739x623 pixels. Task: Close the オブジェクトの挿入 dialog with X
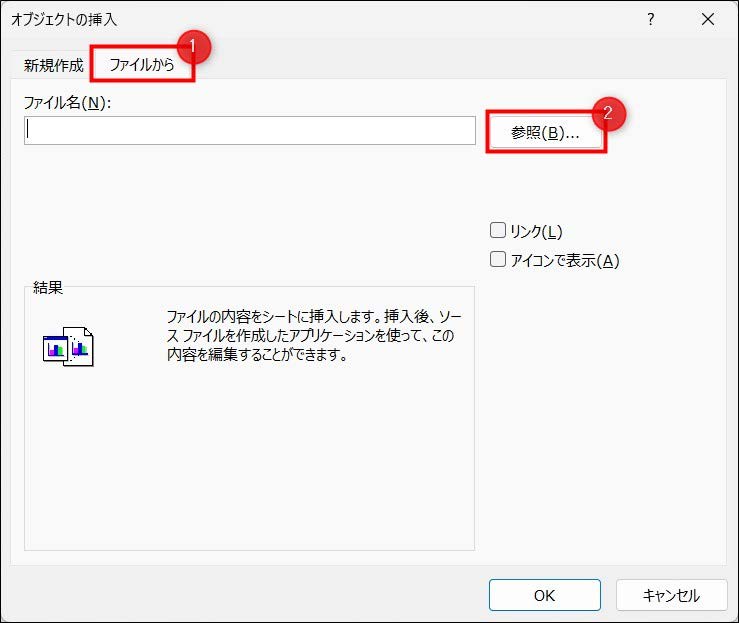pos(708,19)
